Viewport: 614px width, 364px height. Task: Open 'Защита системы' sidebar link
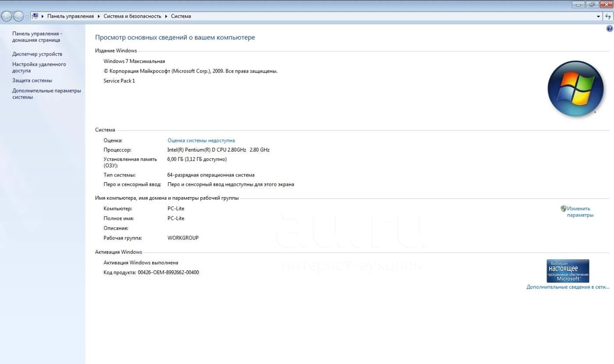click(32, 81)
